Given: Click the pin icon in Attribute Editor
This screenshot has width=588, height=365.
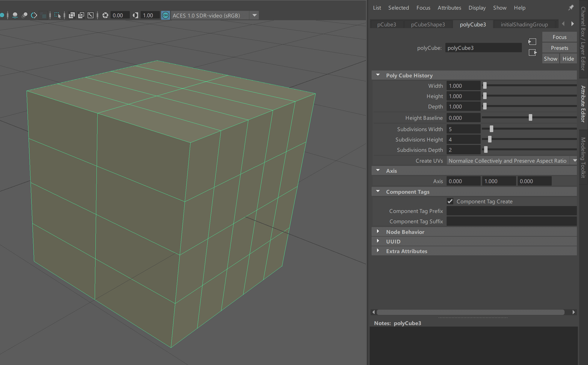Looking at the screenshot, I should [571, 8].
